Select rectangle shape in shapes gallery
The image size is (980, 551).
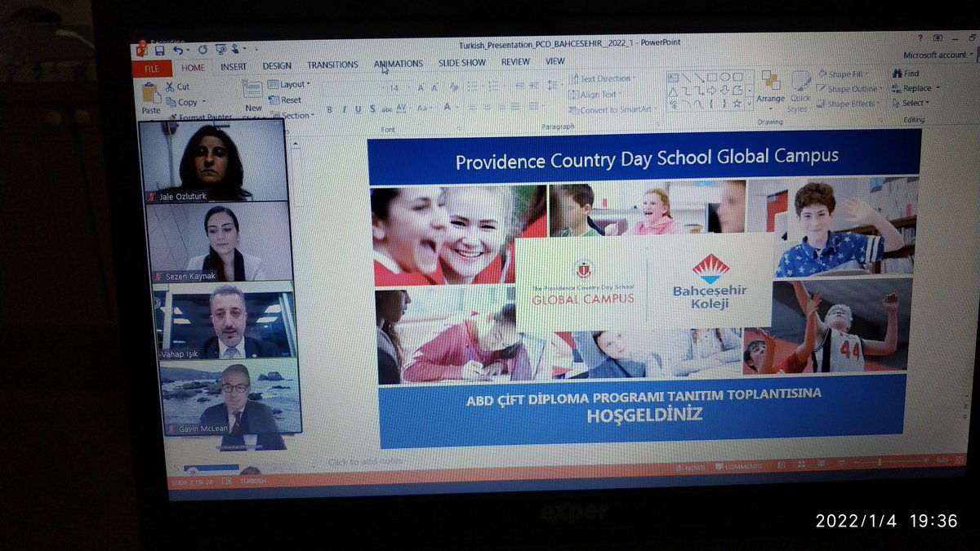point(711,78)
